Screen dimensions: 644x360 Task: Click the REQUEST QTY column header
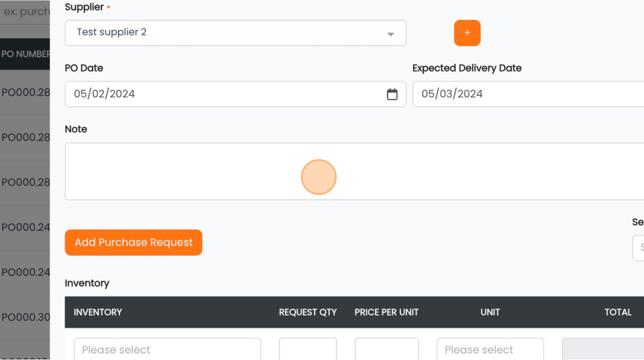pos(308,312)
